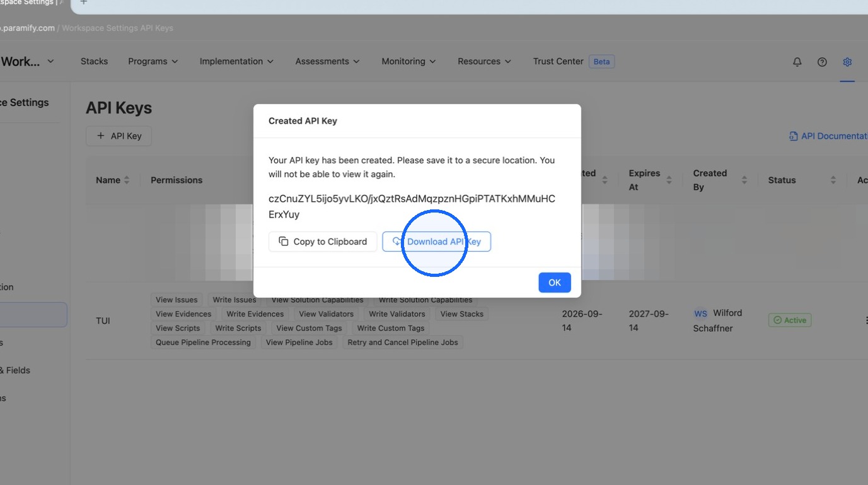Open the help question mark icon
Image resolution: width=868 pixels, height=485 pixels.
(822, 62)
